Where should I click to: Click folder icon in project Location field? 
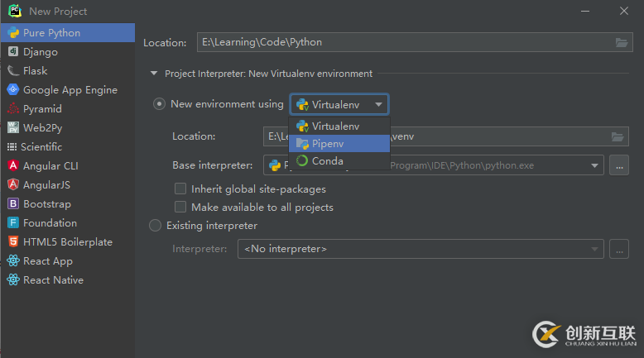pyautogui.click(x=622, y=42)
